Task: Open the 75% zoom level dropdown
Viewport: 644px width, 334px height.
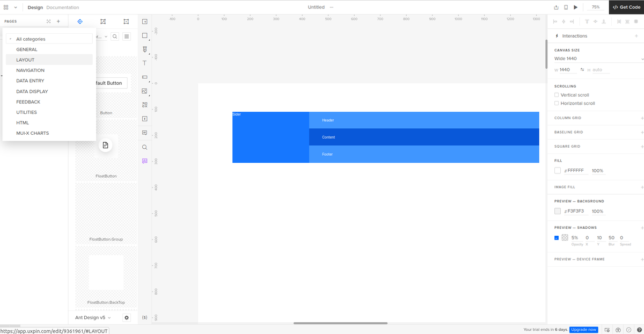Action: pos(595,7)
